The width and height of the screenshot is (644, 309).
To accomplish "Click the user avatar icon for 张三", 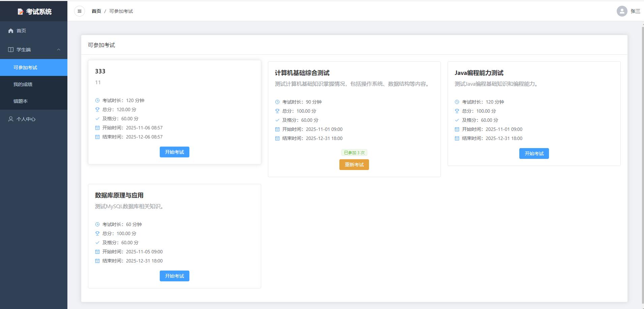I will coord(622,11).
